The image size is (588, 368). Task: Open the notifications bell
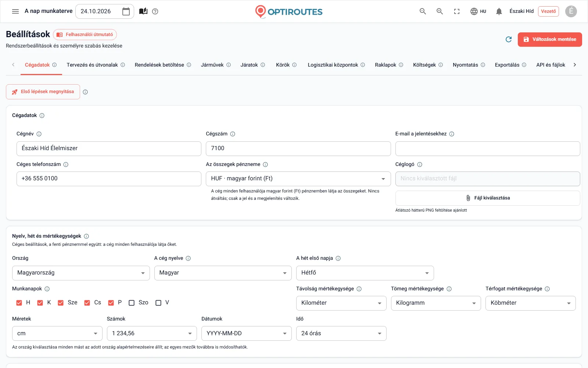tap(499, 11)
